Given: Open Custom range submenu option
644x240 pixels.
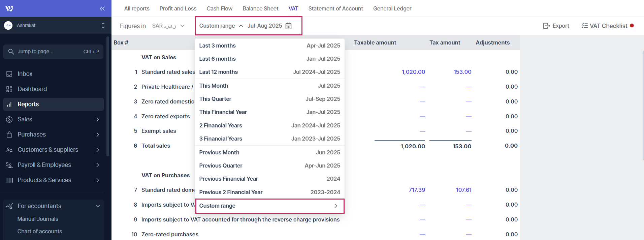Looking at the screenshot, I should pyautogui.click(x=269, y=206).
